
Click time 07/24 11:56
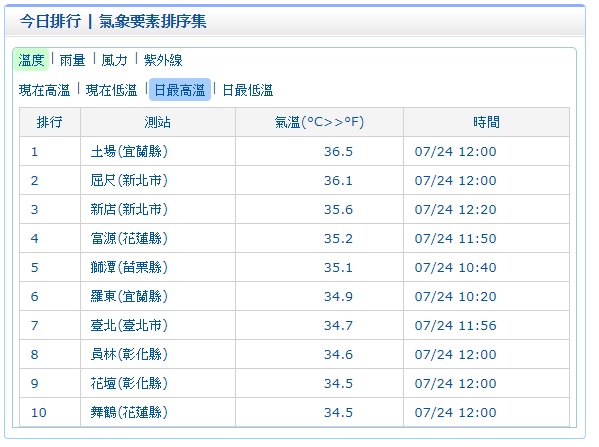click(x=455, y=326)
